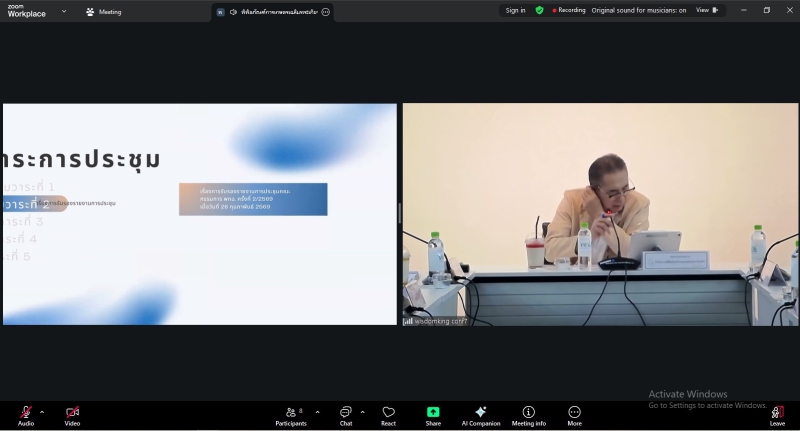Open Meeting info

(528, 413)
